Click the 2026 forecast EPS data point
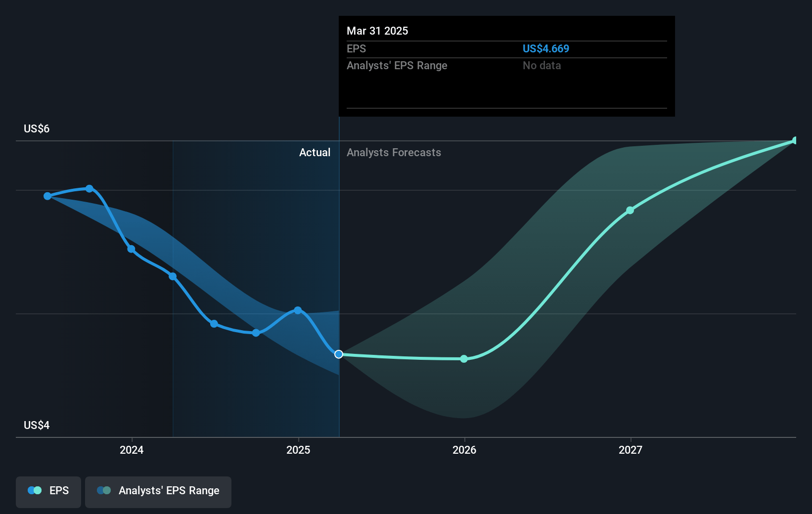This screenshot has width=812, height=514. 464,359
